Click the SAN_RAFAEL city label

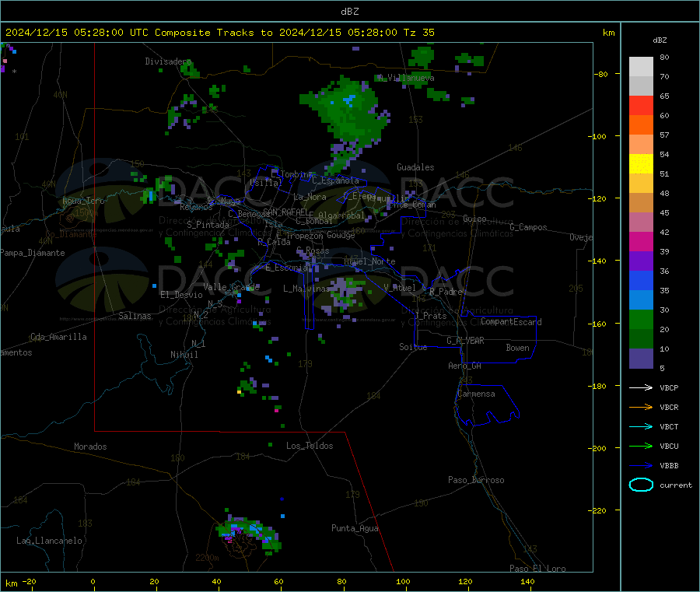pyautogui.click(x=285, y=212)
